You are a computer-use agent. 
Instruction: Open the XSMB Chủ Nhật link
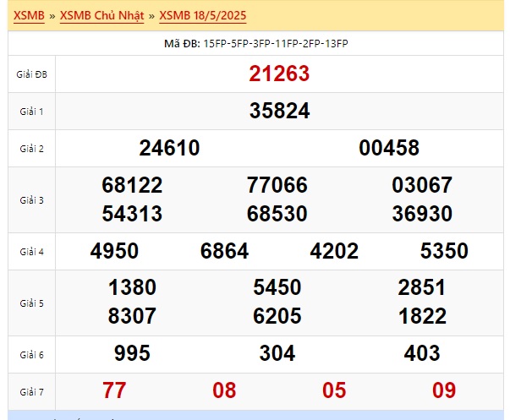coord(101,15)
